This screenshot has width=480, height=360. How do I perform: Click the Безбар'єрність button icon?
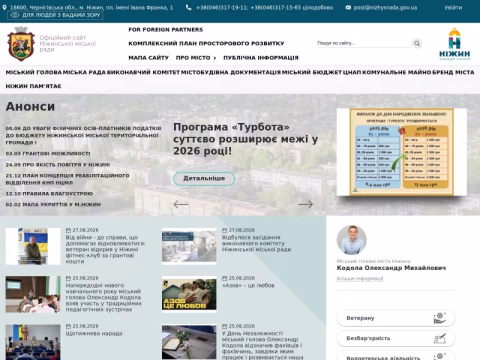440,338
